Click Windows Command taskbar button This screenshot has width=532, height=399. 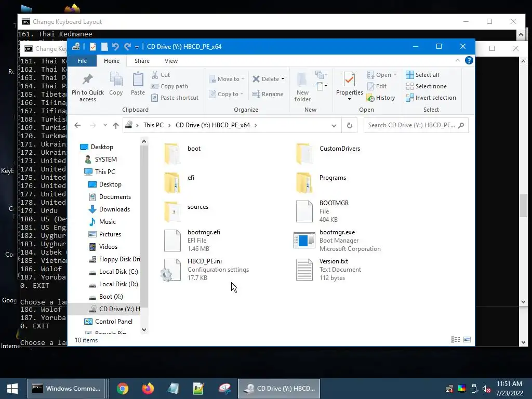(x=66, y=389)
